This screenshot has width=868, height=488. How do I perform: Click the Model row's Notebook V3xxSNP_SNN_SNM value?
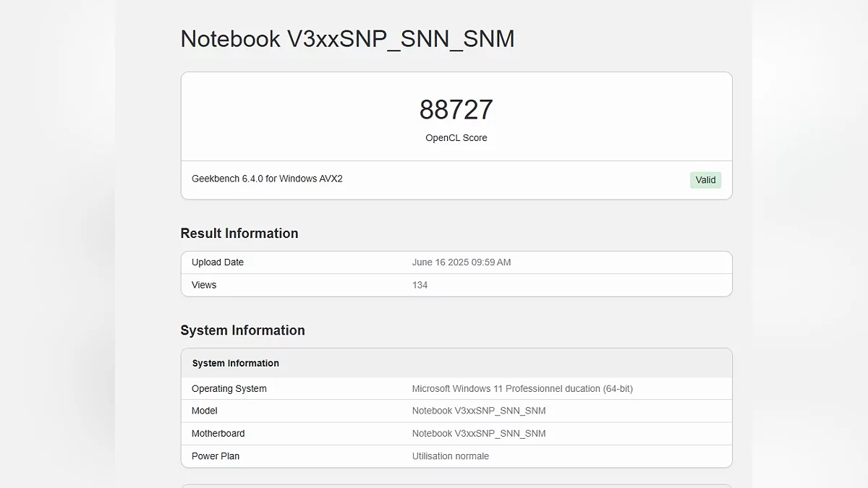(x=479, y=411)
